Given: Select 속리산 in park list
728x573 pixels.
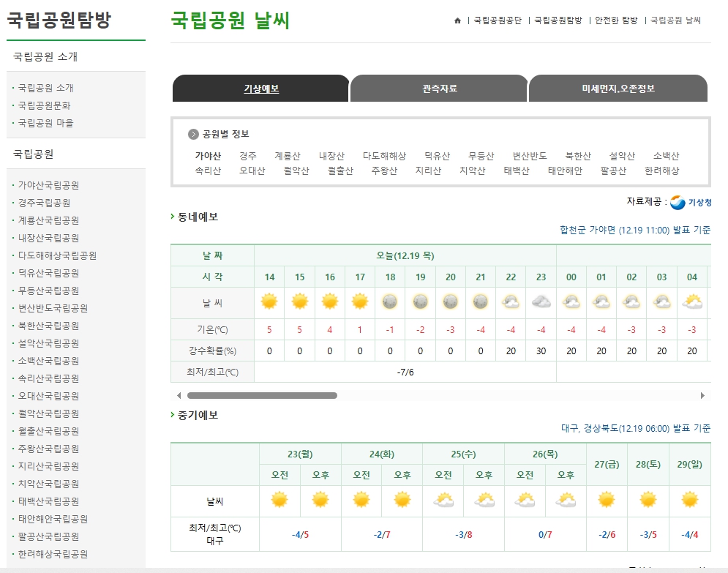Looking at the screenshot, I should point(208,171).
